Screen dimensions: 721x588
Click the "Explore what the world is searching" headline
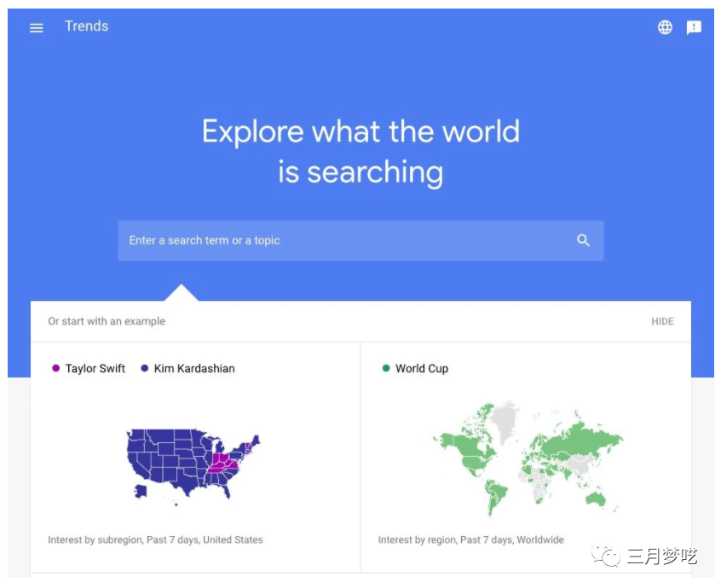360,152
